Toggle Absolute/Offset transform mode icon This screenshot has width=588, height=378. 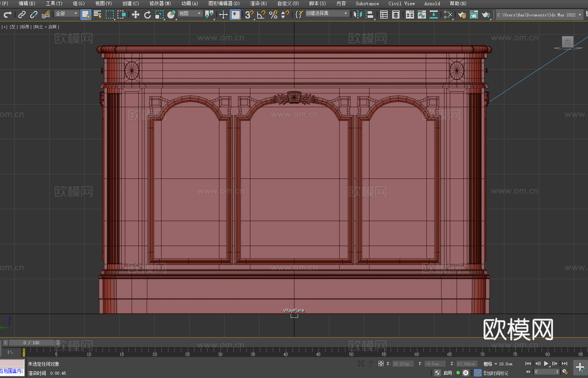pyautogui.click(x=381, y=364)
